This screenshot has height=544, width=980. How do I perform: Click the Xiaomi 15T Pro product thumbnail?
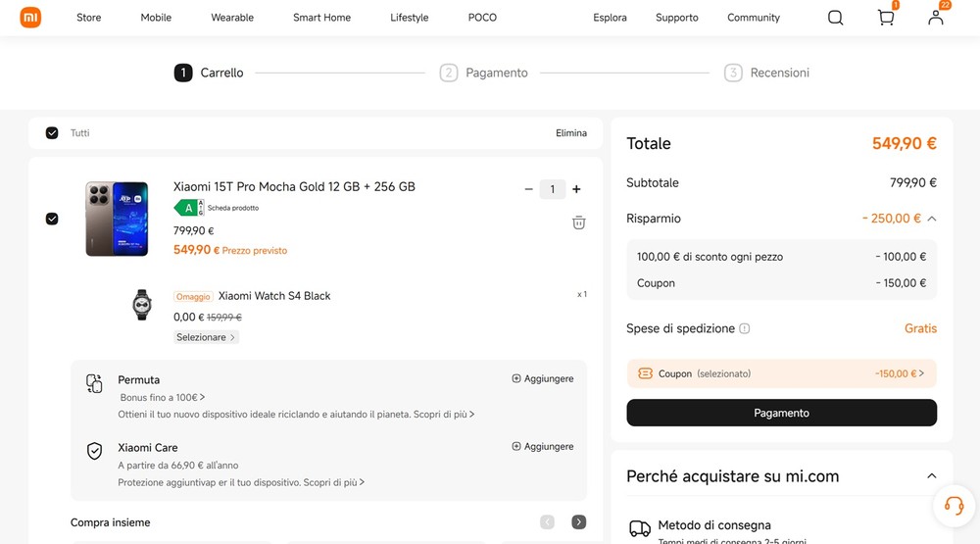click(117, 219)
